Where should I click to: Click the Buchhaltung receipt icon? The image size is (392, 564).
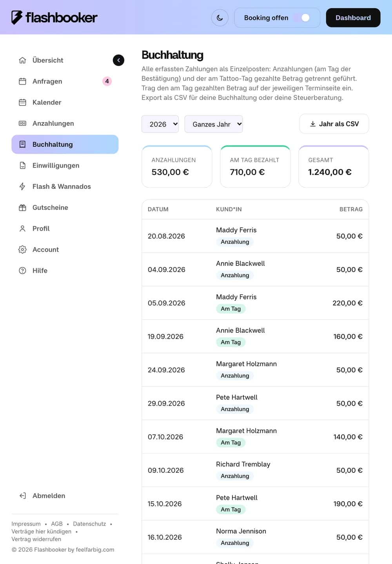pyautogui.click(x=22, y=144)
